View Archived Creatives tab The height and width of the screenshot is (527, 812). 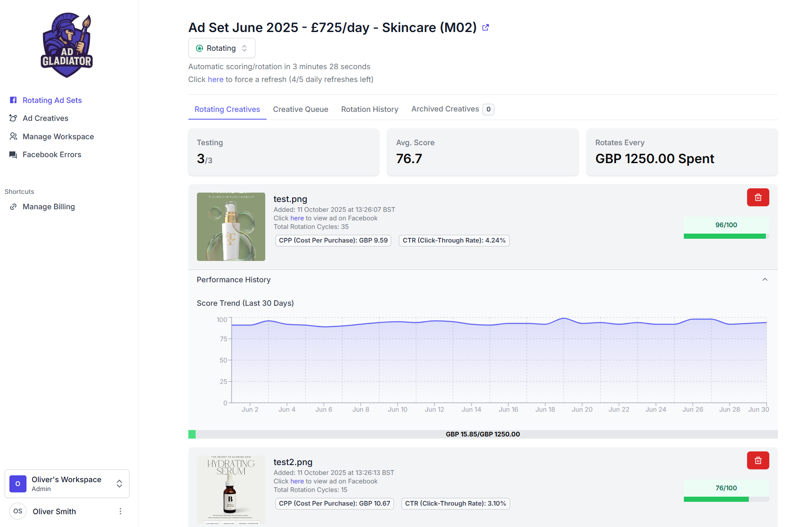click(445, 109)
